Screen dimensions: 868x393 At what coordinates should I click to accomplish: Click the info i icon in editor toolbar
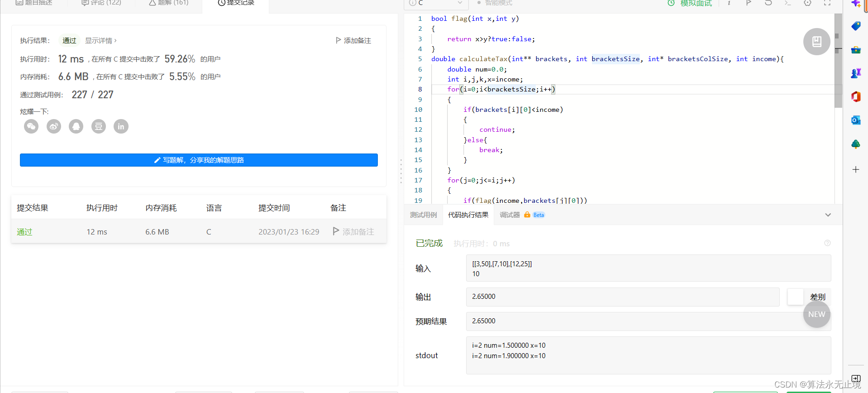(x=729, y=3)
